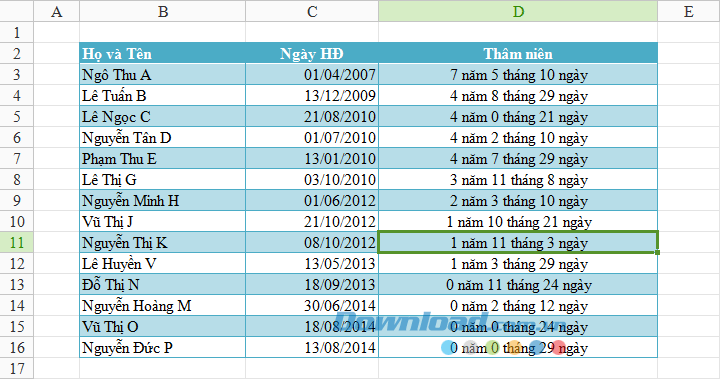Select cell 'Lê Thị G'

click(x=163, y=180)
